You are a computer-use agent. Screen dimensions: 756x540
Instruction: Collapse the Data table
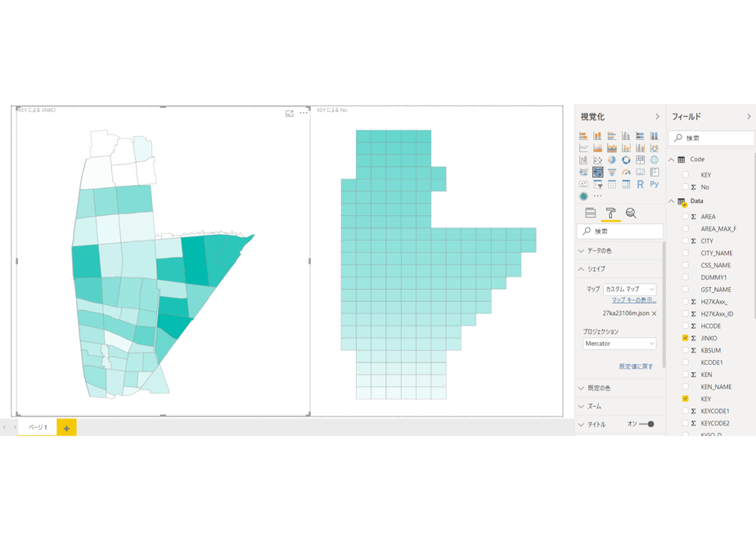672,201
